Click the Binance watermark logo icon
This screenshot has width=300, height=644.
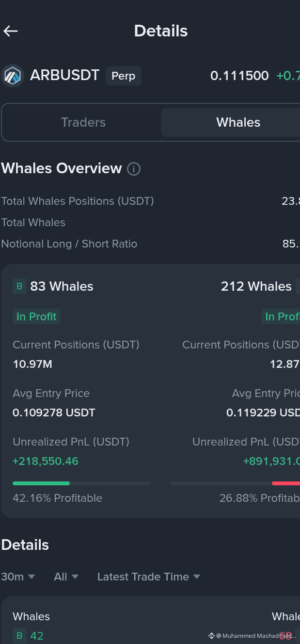pos(211,636)
